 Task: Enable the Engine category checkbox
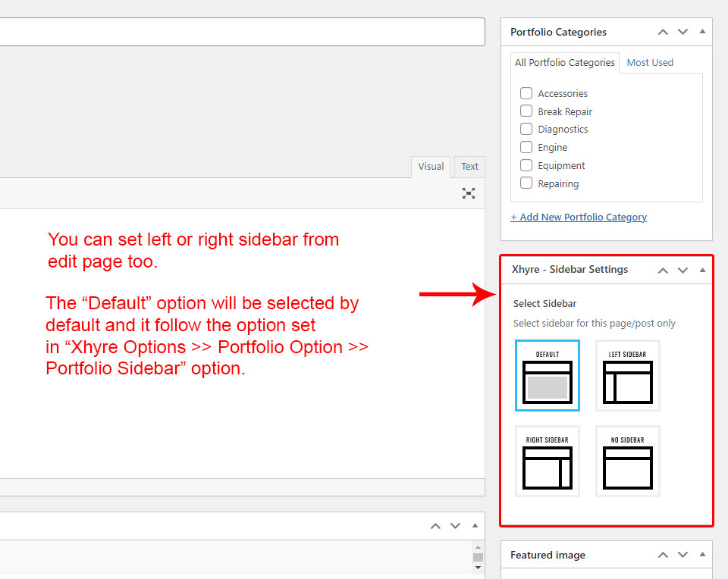tap(526, 147)
